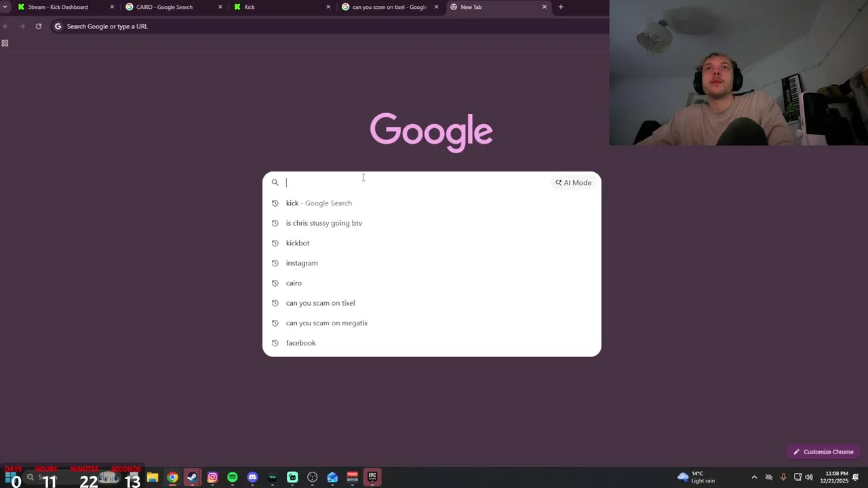Open File Explorer from the taskbar
This screenshot has width=868, height=488.
[x=153, y=477]
